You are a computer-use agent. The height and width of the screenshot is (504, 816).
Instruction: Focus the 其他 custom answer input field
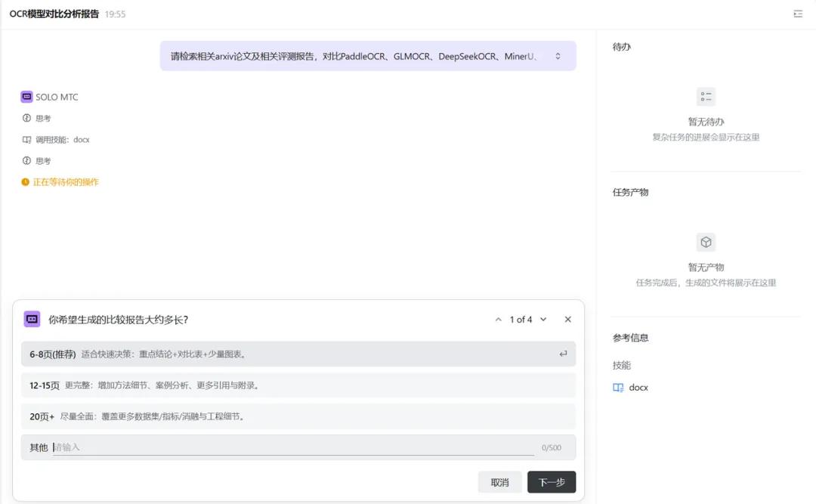tap(293, 447)
